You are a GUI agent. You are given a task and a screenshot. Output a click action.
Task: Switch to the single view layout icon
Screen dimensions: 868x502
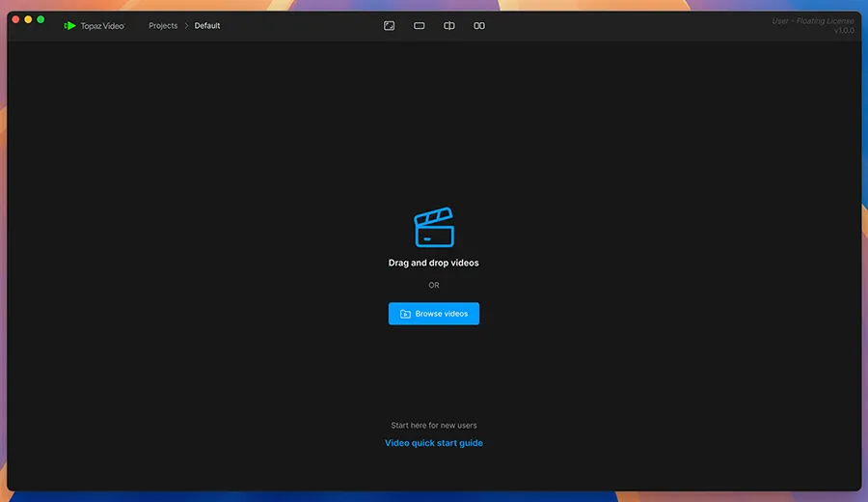click(420, 26)
